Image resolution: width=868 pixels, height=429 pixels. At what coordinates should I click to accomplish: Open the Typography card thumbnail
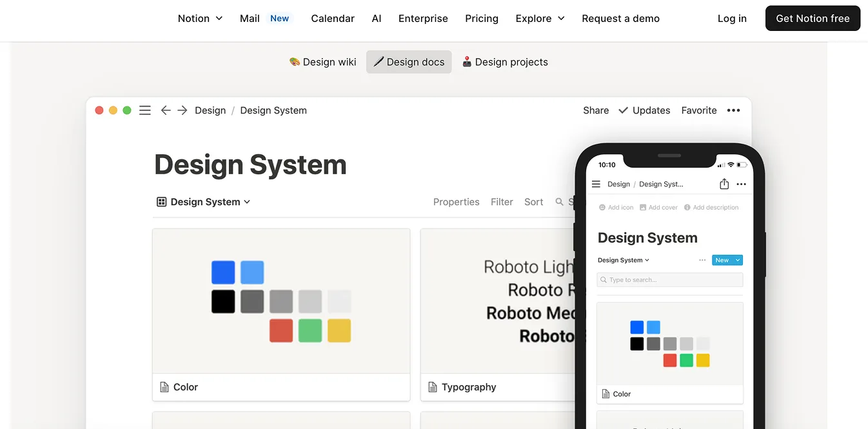pos(498,301)
